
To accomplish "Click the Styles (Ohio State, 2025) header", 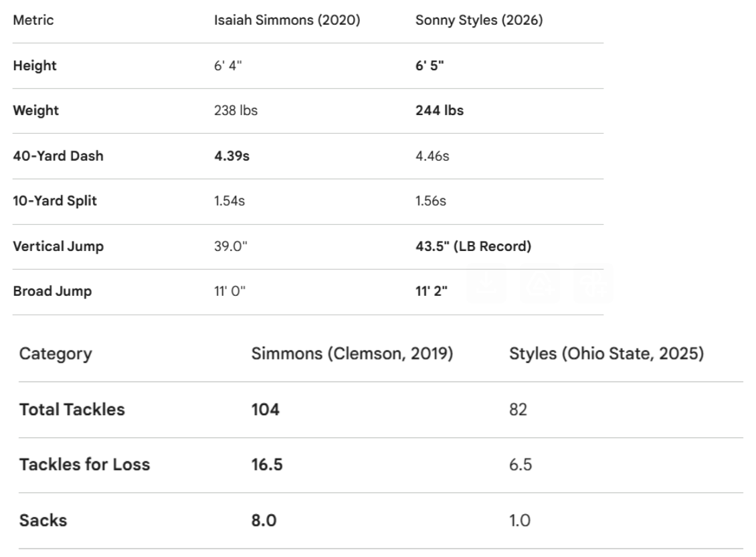I will (x=606, y=353).
